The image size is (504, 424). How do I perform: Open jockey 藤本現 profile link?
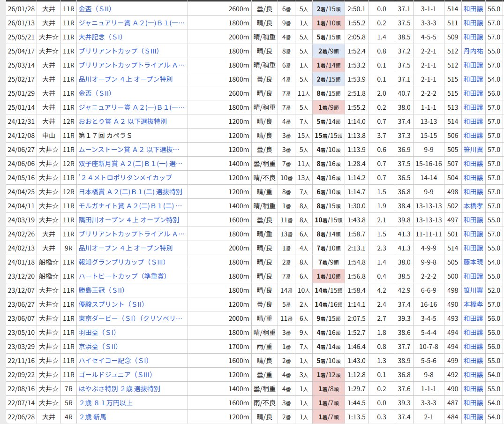pos(473,262)
